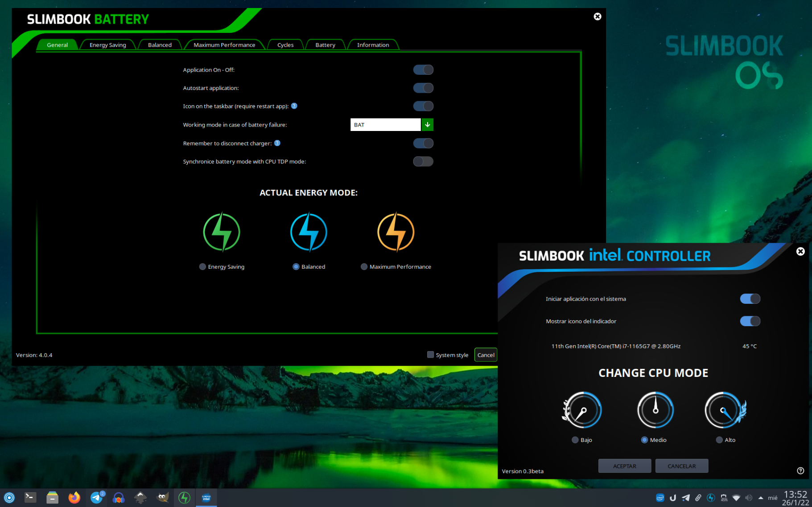Open the Balanced tab
Viewport: 812px width, 507px height.
pos(160,45)
